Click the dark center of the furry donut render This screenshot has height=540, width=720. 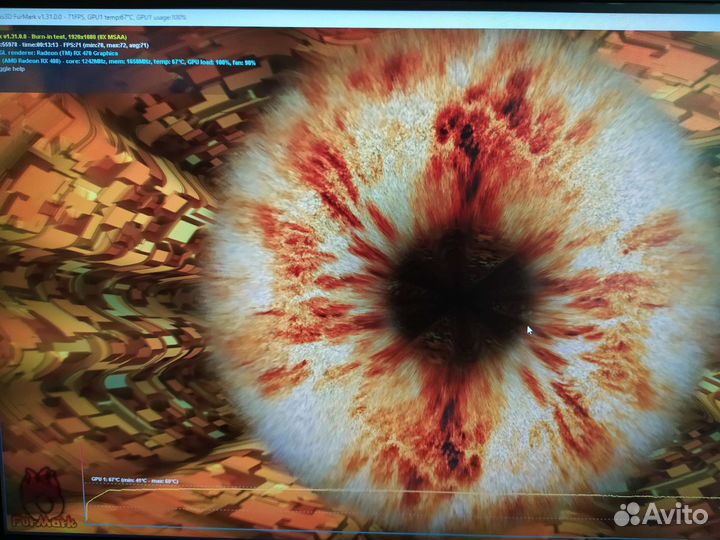(459, 294)
